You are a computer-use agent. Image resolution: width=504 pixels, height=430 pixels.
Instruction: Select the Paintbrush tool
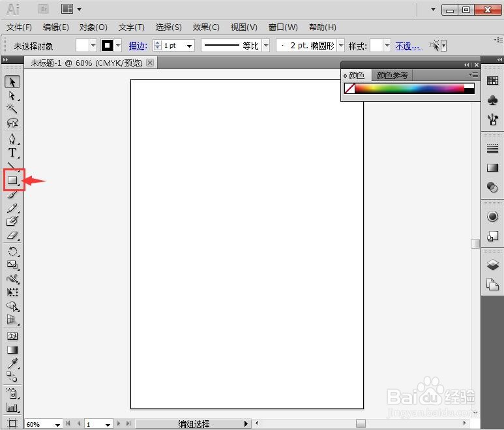click(12, 194)
